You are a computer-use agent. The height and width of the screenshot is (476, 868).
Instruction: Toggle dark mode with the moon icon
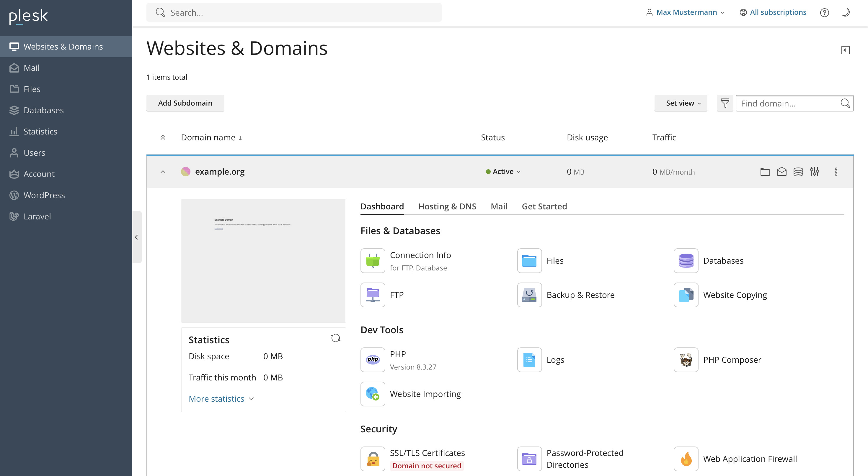tap(846, 12)
